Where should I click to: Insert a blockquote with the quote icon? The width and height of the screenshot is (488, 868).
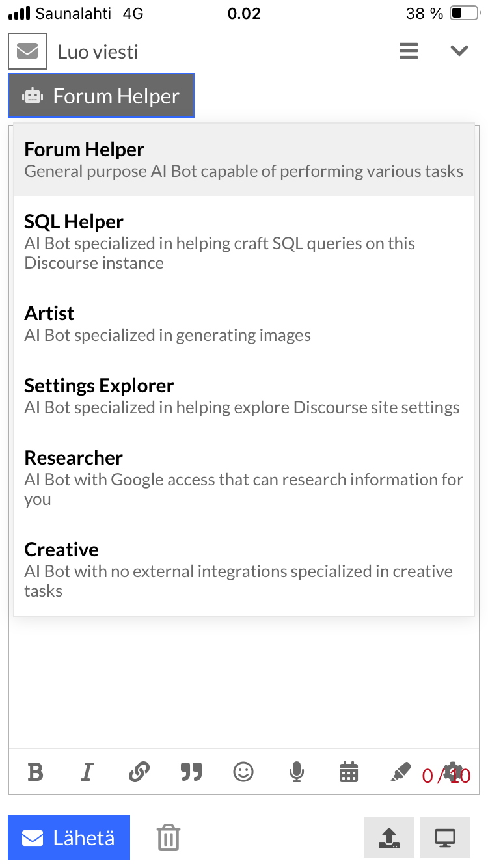click(x=191, y=772)
